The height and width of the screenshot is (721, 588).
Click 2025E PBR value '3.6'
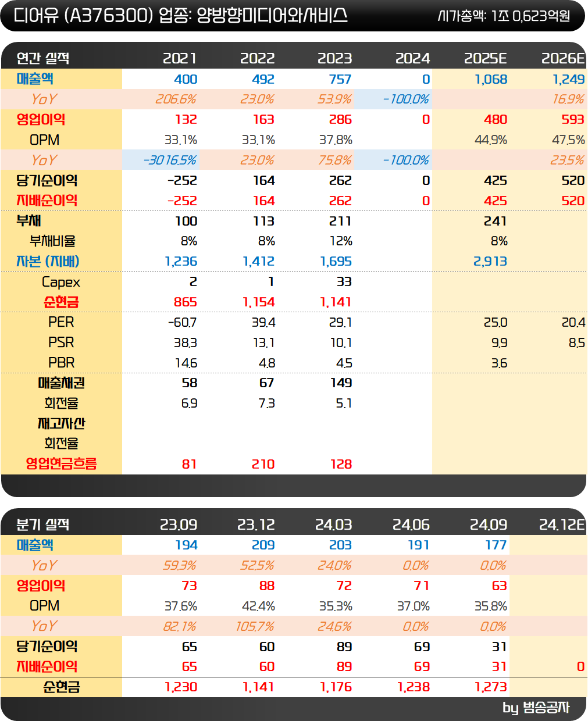pos(499,363)
